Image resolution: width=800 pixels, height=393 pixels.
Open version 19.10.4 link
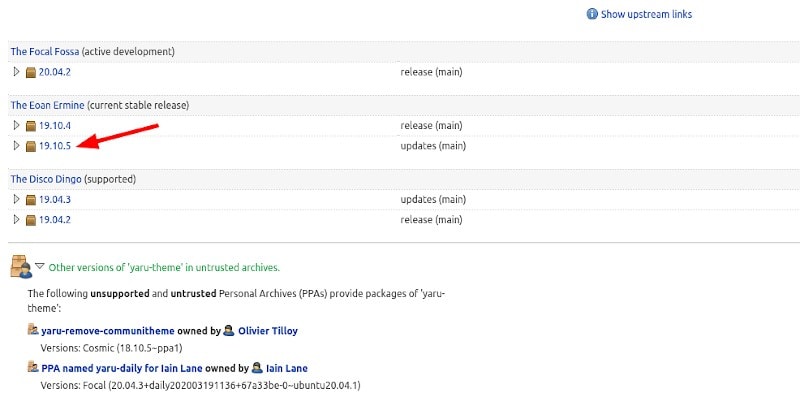pos(55,126)
